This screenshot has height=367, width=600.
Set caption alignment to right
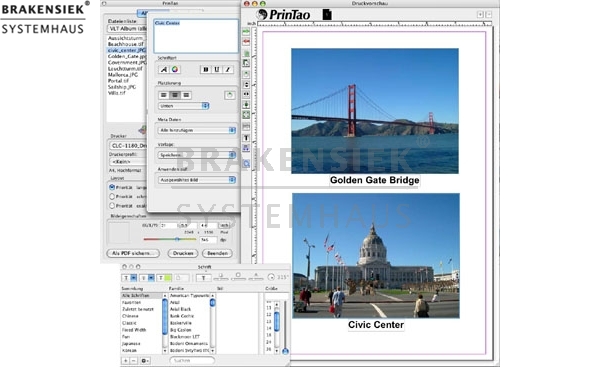coord(186,95)
